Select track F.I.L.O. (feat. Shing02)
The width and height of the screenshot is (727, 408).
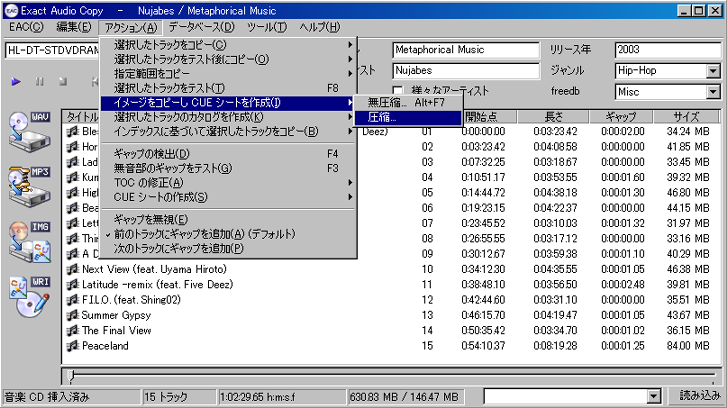pyautogui.click(x=390, y=300)
